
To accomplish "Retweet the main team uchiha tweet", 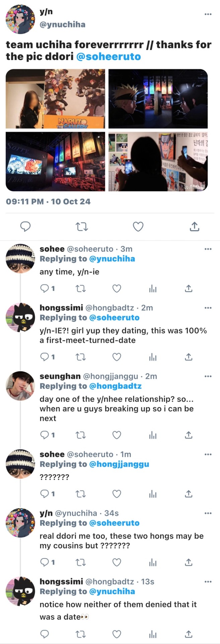I will pos(82,227).
